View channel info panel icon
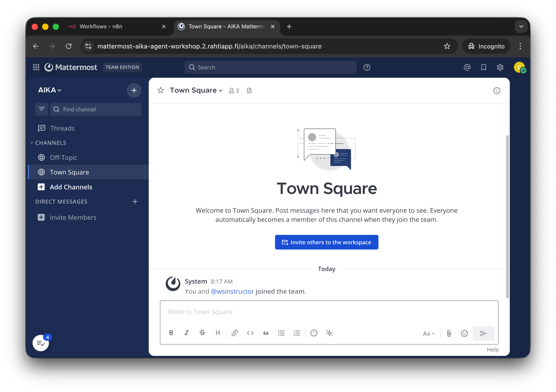Image resolution: width=556 pixels, height=392 pixels. [x=497, y=91]
